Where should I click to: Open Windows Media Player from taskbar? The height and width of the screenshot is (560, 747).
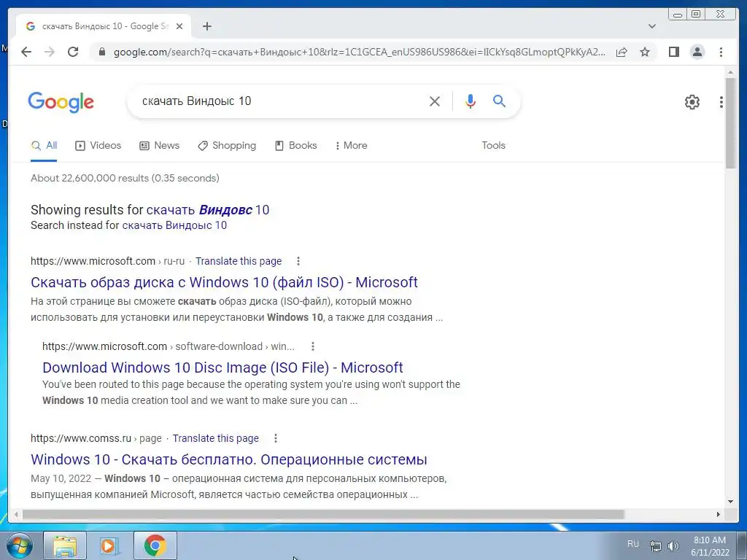click(109, 545)
